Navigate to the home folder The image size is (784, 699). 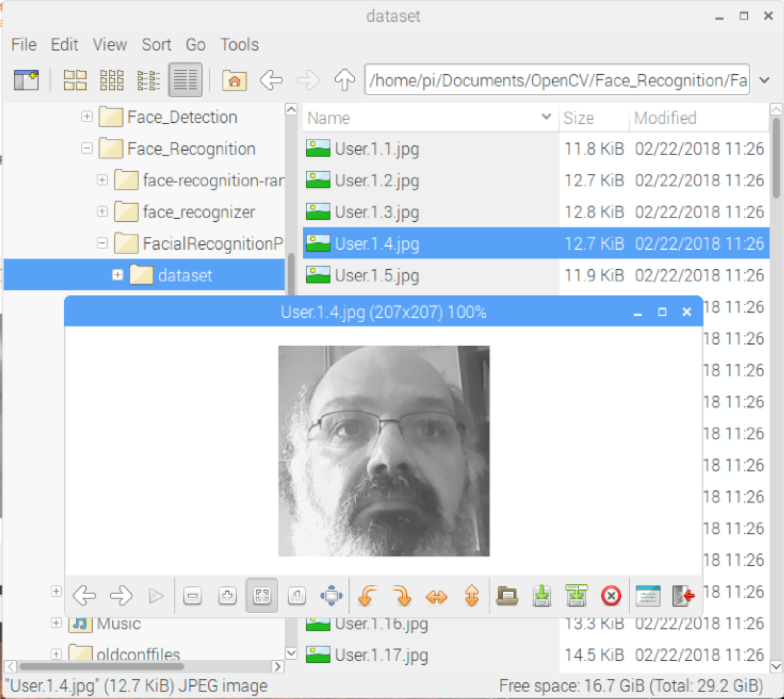(234, 80)
